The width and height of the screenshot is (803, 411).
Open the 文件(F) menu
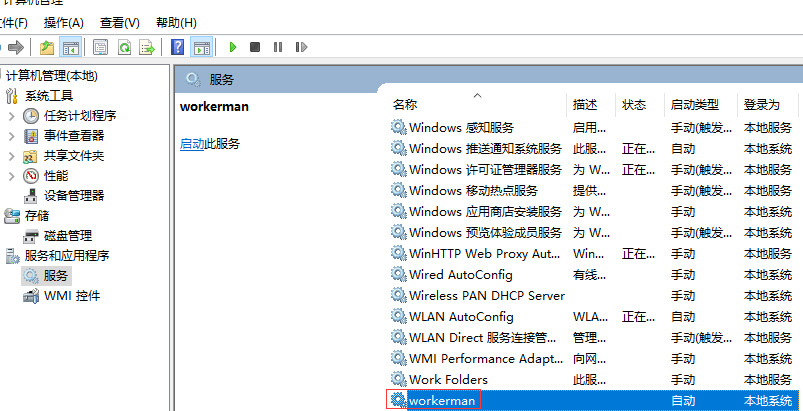pos(13,23)
